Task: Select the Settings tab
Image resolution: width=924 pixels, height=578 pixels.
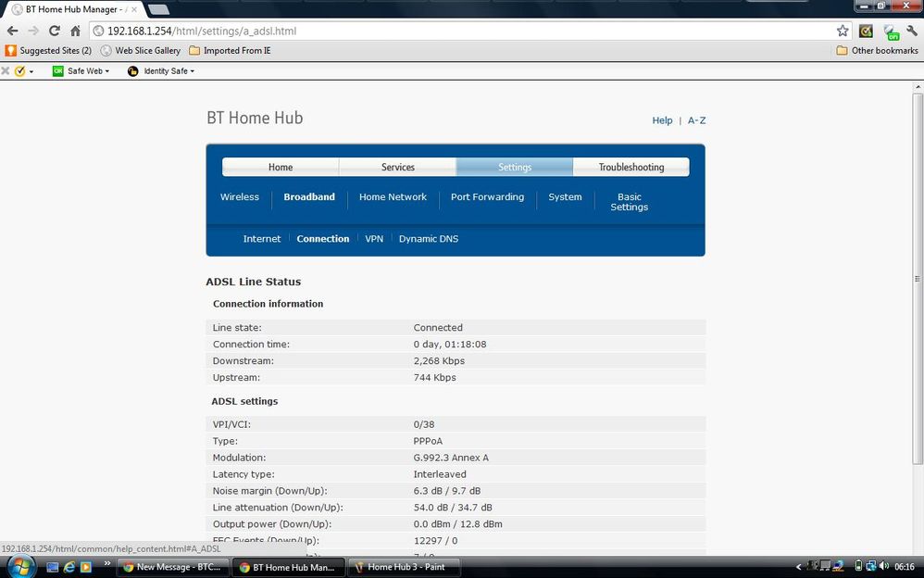Action: point(515,167)
